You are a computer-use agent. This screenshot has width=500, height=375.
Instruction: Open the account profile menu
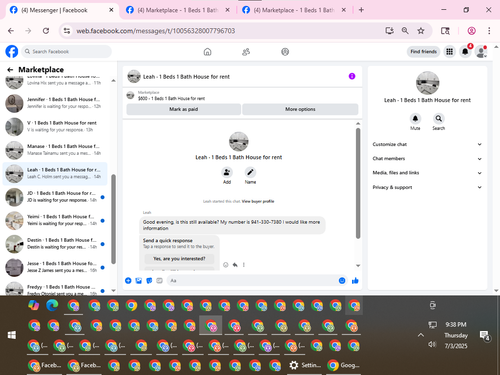[x=481, y=52]
